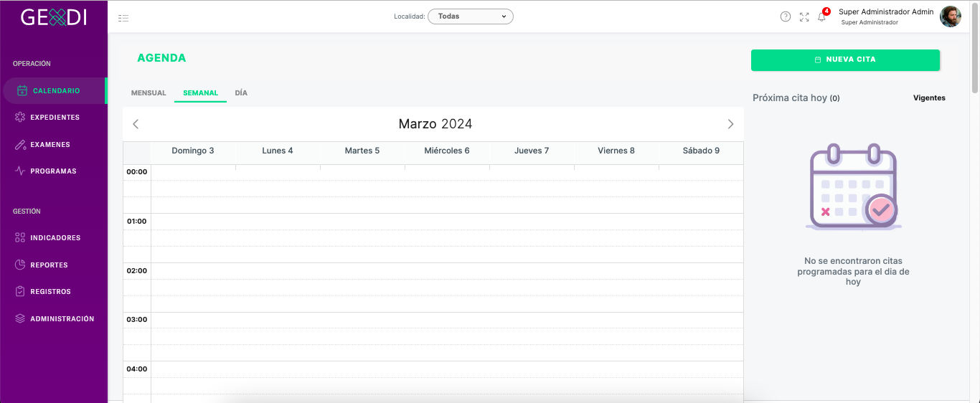Click Super Administrador Admin user name

point(886,11)
